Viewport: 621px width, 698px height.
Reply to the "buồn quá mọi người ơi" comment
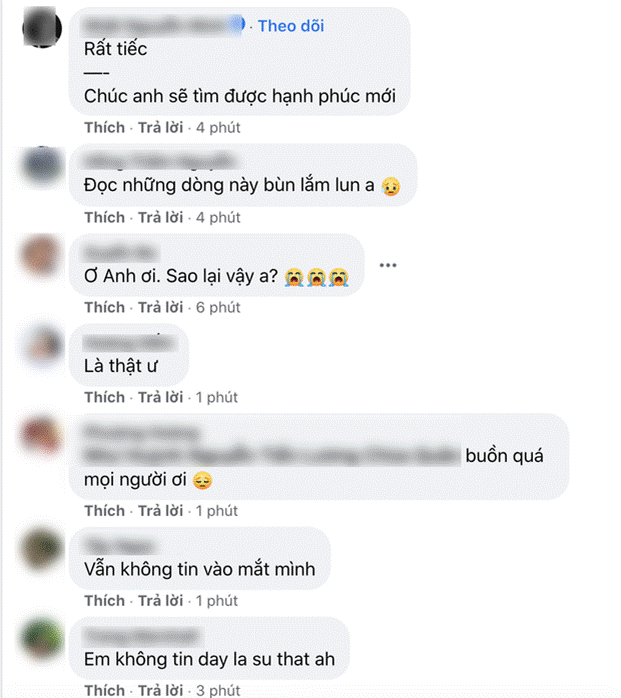pyautogui.click(x=160, y=511)
